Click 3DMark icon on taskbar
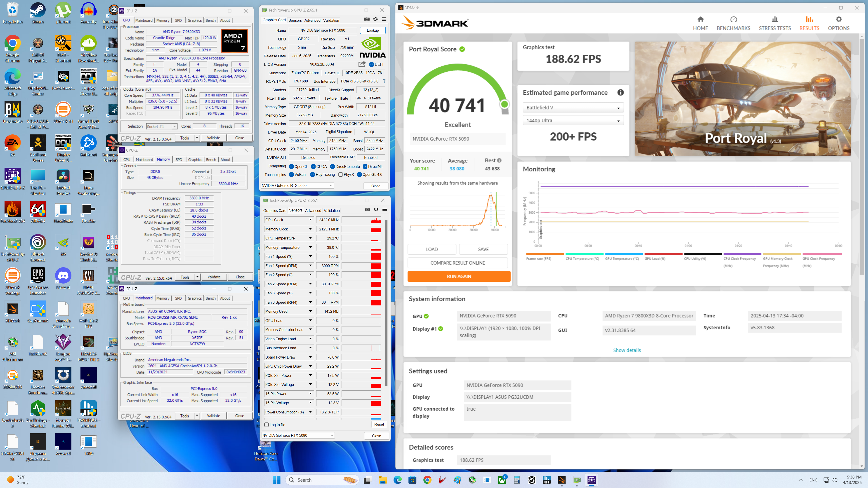868x488 pixels. coord(562,480)
